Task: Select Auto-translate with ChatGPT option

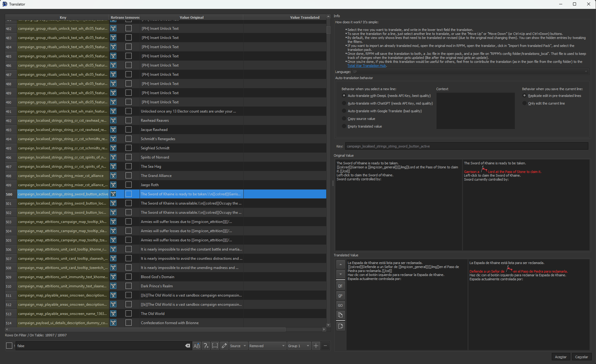Action: coord(344,103)
